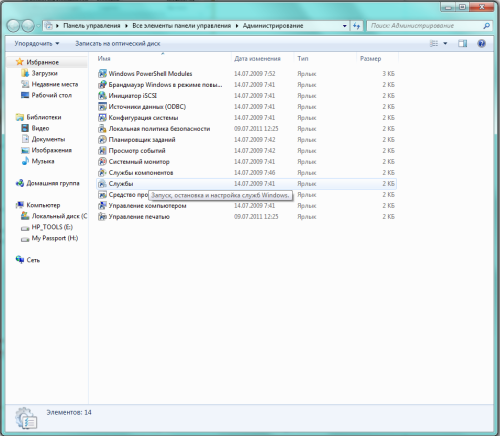Click Все элементы панели управления breadcrumb

click(181, 26)
